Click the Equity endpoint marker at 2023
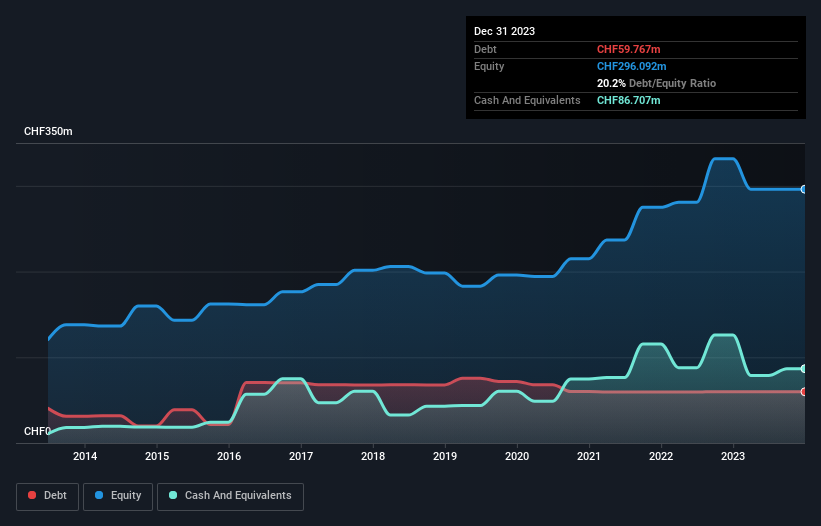The height and width of the screenshot is (526, 821). click(804, 189)
